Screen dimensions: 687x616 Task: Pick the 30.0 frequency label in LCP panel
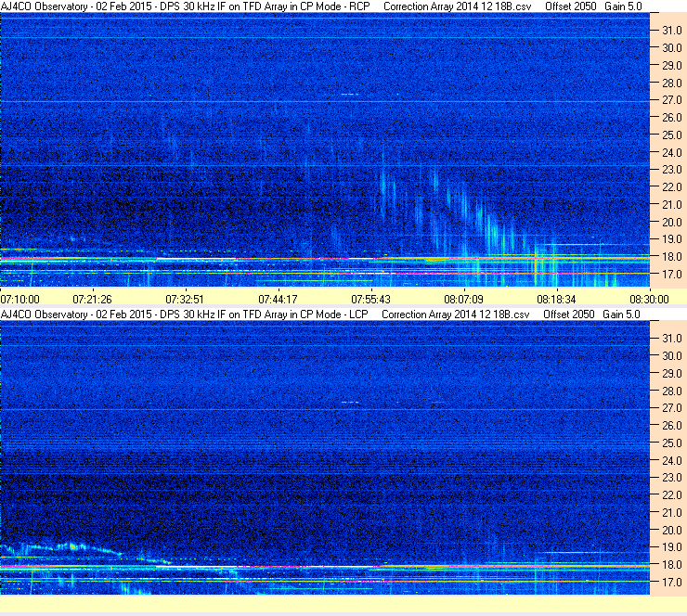[x=671, y=356]
